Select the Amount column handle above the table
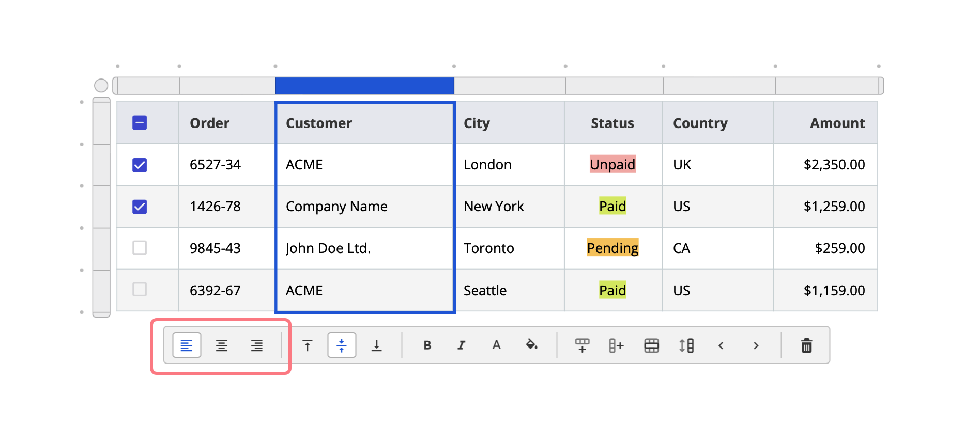980x442 pixels. click(827, 86)
